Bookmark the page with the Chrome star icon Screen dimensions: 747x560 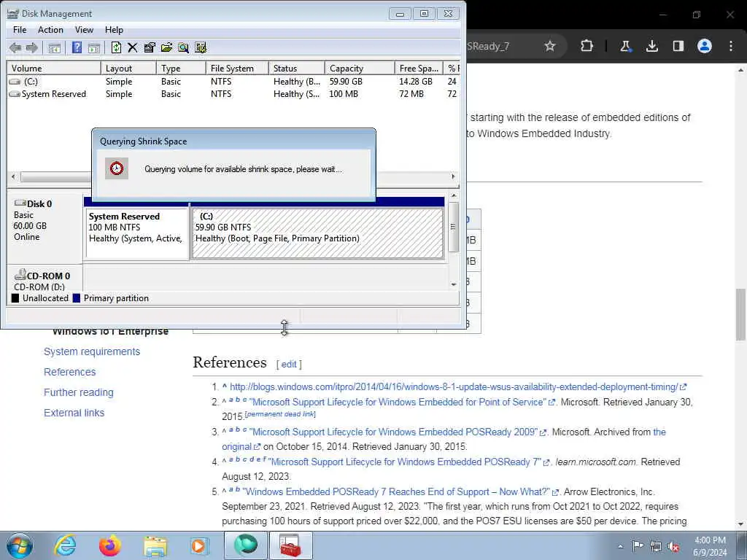pyautogui.click(x=550, y=46)
